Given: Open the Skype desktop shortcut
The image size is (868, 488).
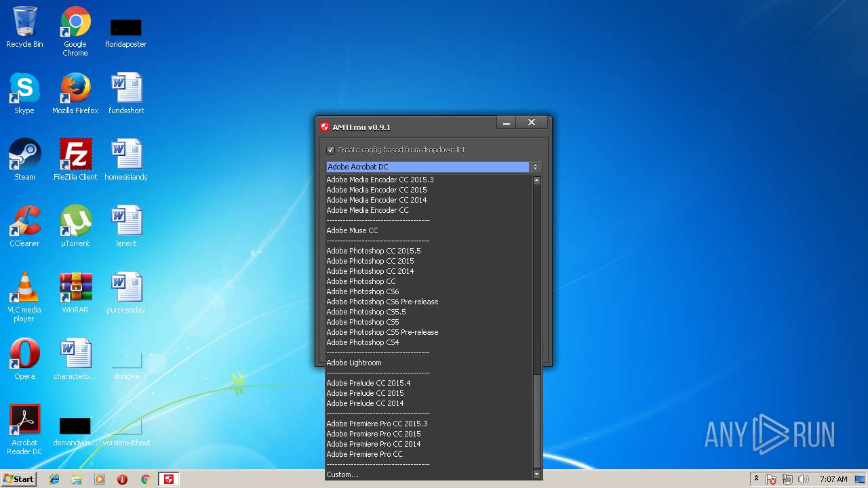Looking at the screenshot, I should (x=24, y=94).
